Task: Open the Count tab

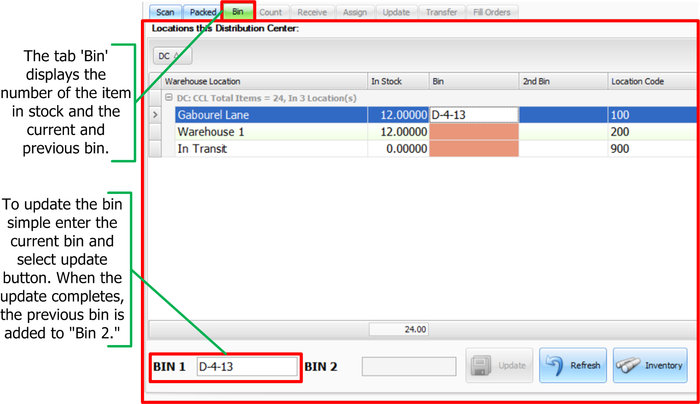Action: tap(270, 12)
